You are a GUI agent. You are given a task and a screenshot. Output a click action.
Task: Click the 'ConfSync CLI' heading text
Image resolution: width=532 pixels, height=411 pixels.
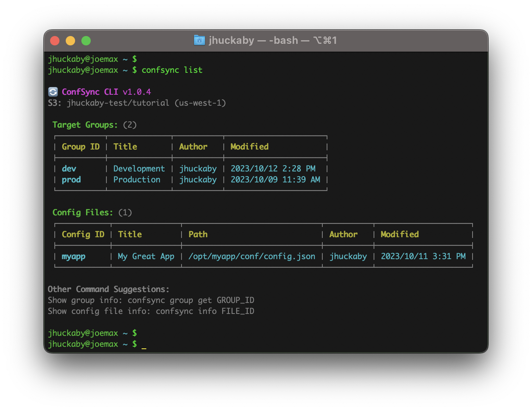[90, 92]
